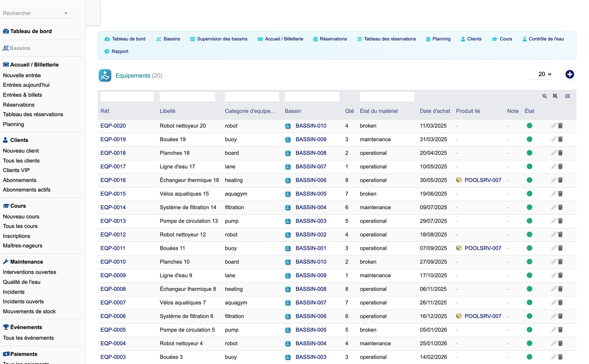Click the Réf. filter input field

pos(127,96)
